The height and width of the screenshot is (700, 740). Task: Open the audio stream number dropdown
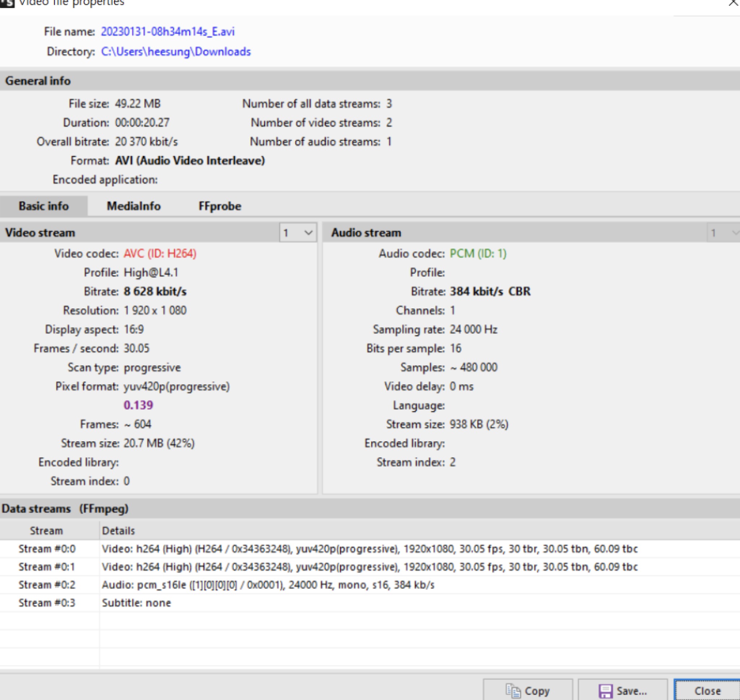tap(724, 233)
